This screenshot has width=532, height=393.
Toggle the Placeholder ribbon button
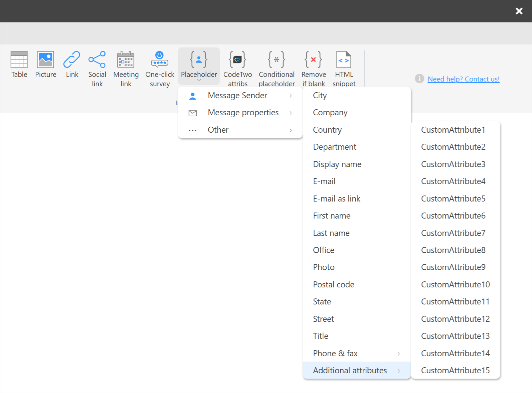click(199, 66)
